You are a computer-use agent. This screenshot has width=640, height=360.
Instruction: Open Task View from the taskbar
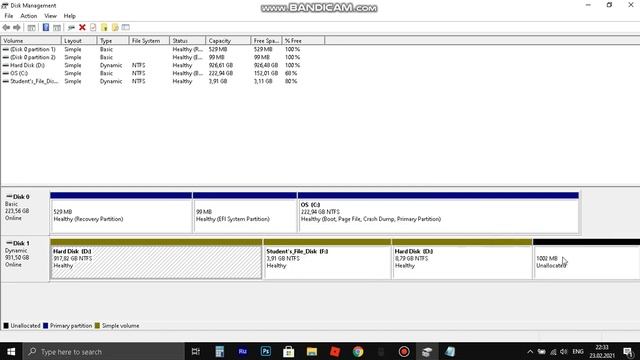pos(196,351)
